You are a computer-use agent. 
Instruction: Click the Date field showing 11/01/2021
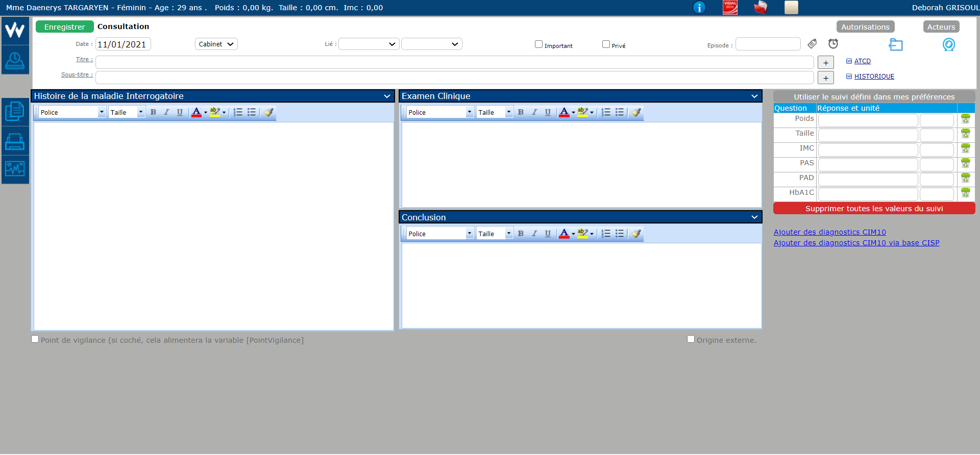click(x=123, y=44)
